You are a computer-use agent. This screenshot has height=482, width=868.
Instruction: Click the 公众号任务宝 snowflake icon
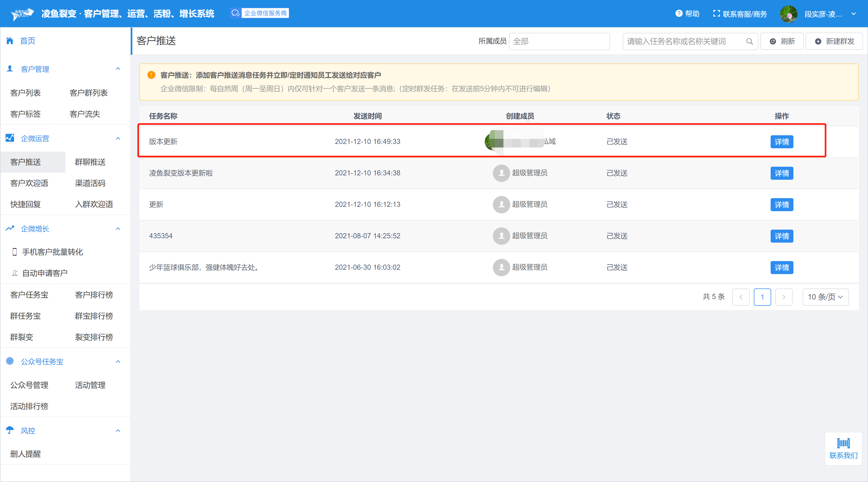click(10, 361)
